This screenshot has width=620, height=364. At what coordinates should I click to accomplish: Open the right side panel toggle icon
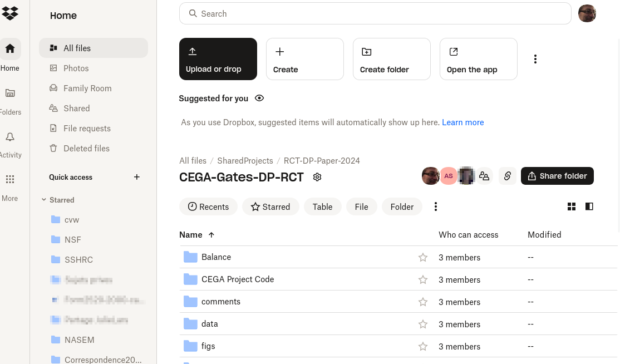point(589,206)
